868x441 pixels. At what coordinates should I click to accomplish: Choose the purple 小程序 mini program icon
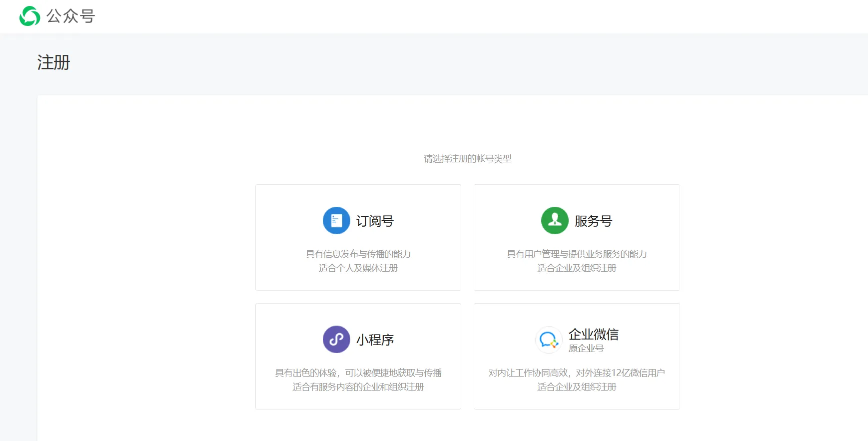coord(336,339)
